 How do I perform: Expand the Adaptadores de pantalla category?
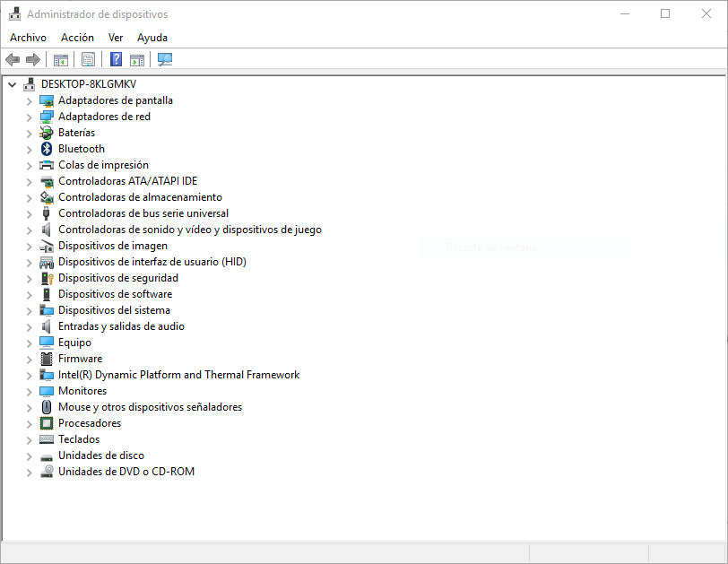point(29,100)
